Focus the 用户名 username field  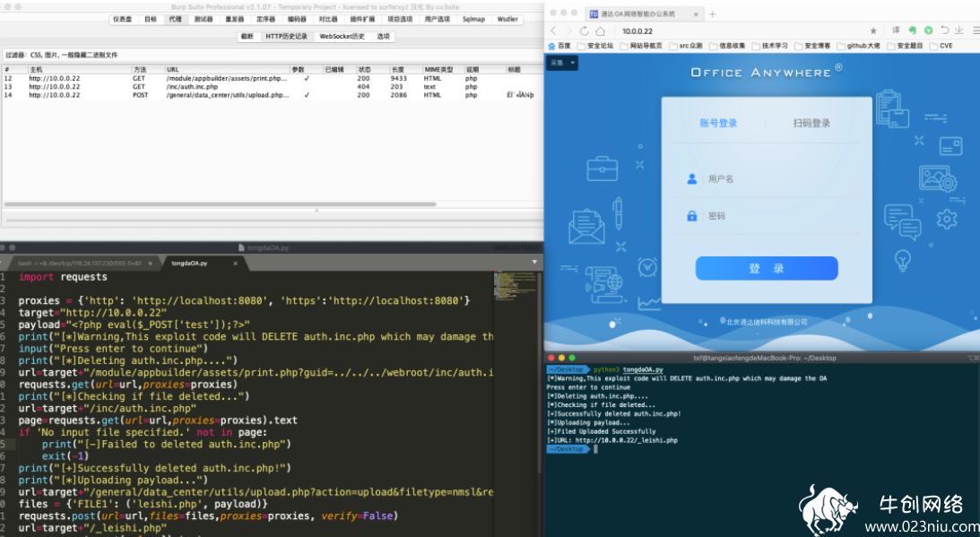[767, 178]
